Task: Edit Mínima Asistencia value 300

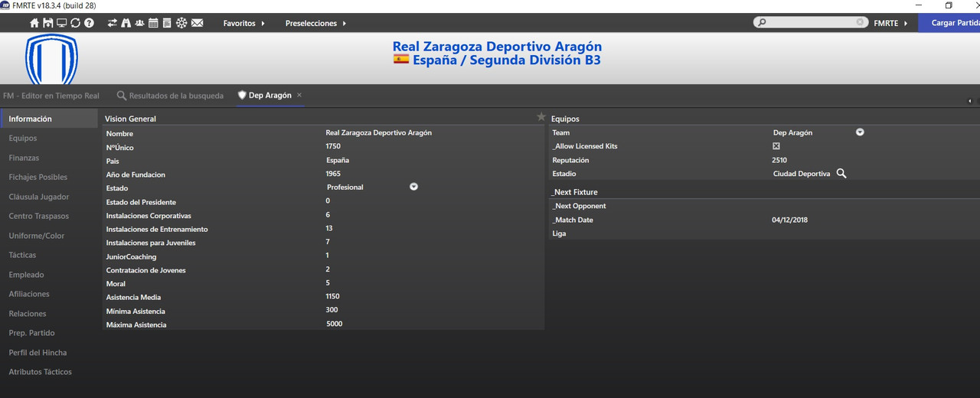Action: click(332, 310)
